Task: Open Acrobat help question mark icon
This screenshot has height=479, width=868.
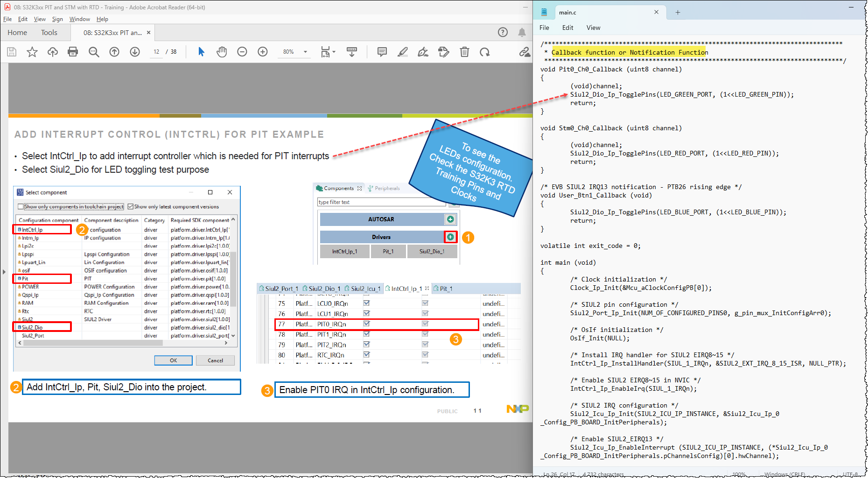Action: tap(503, 32)
